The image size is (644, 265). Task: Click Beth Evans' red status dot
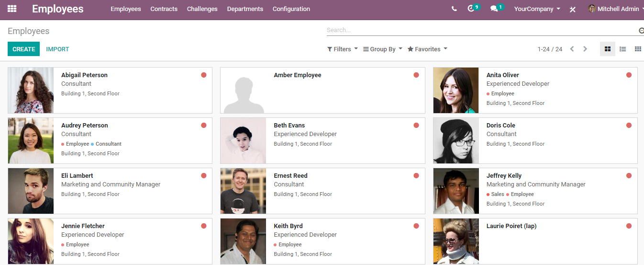[416, 126]
